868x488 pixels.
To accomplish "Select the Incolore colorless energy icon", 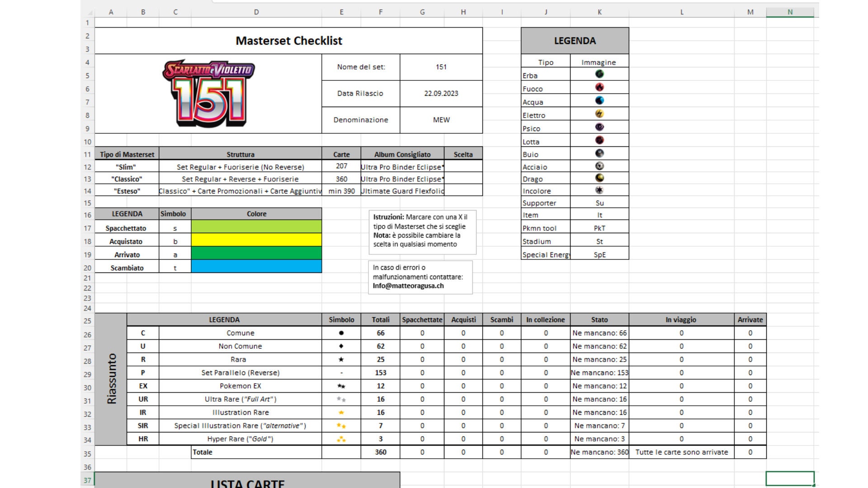I will click(x=599, y=189).
